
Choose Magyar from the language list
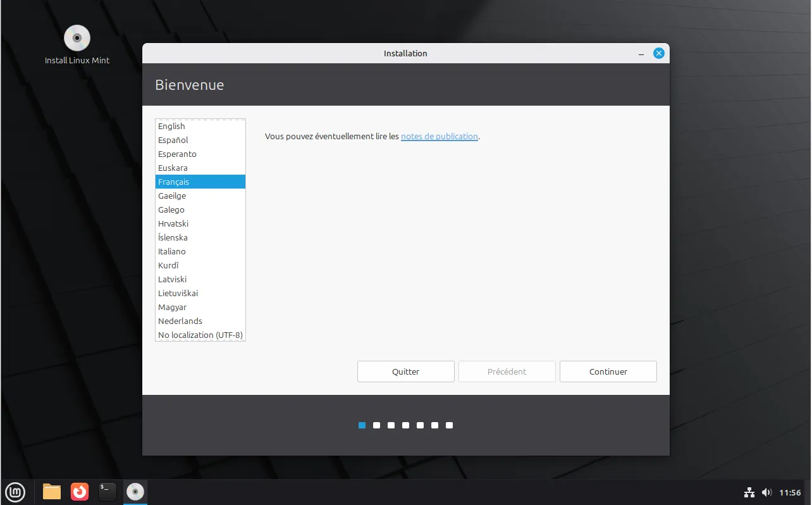tap(172, 307)
